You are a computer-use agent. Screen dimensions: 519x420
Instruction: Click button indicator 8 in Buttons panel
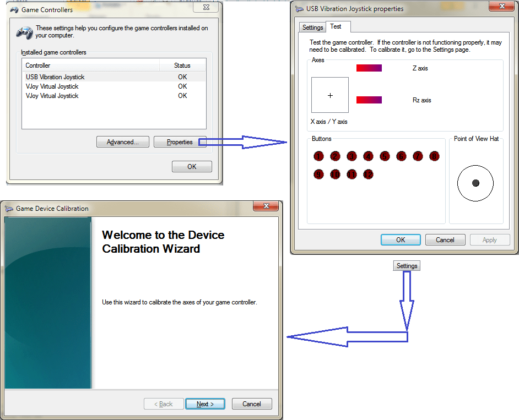(434, 156)
